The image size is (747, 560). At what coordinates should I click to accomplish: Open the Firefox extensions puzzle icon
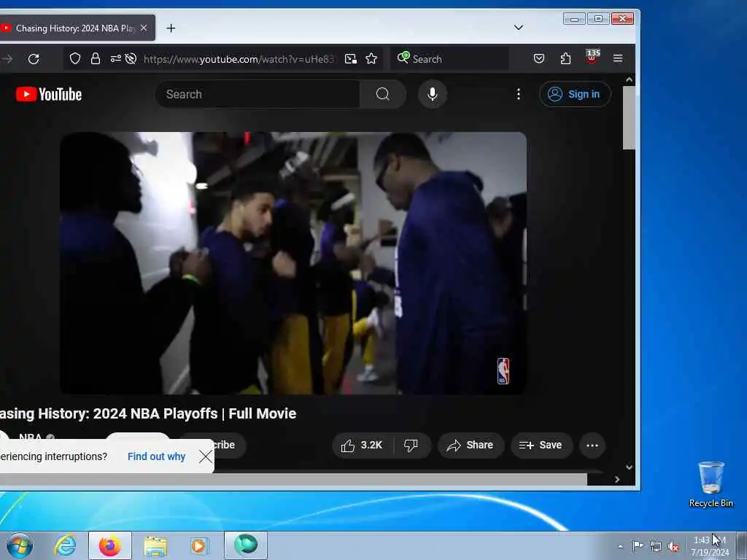click(565, 58)
